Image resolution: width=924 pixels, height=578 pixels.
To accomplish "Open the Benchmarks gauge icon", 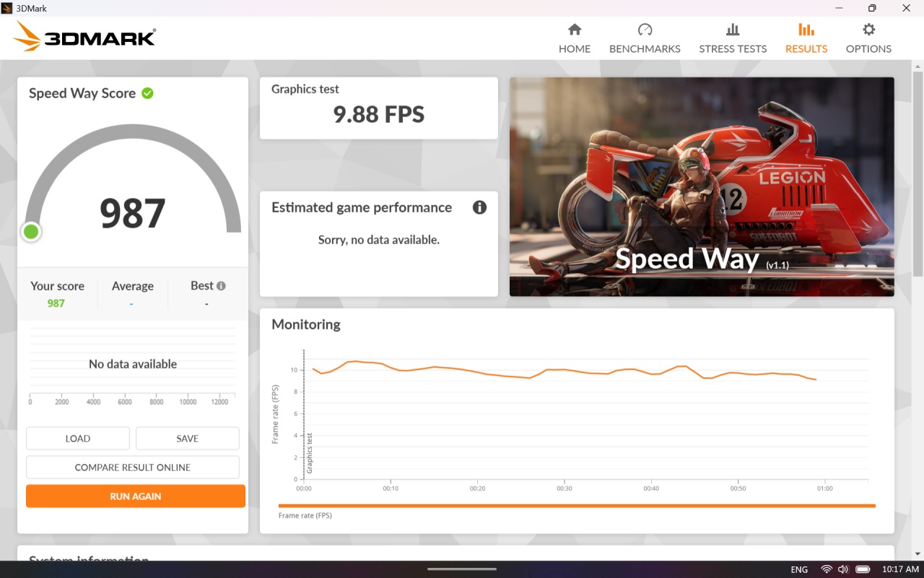I will tap(645, 30).
